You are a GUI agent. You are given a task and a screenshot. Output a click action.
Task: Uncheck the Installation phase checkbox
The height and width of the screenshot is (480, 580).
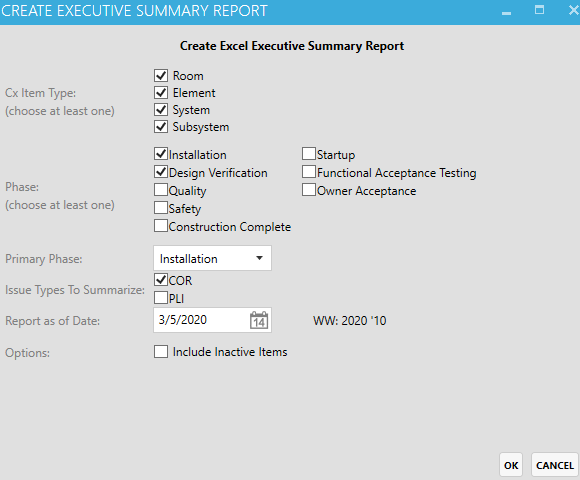click(161, 153)
